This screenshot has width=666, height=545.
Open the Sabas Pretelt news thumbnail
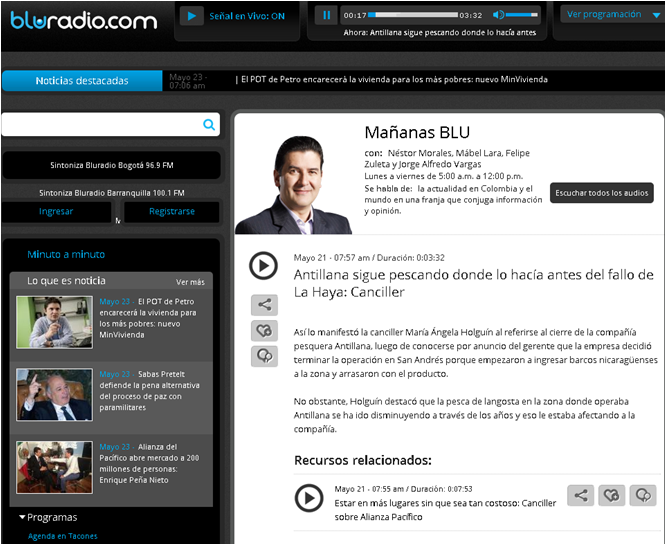(x=54, y=395)
